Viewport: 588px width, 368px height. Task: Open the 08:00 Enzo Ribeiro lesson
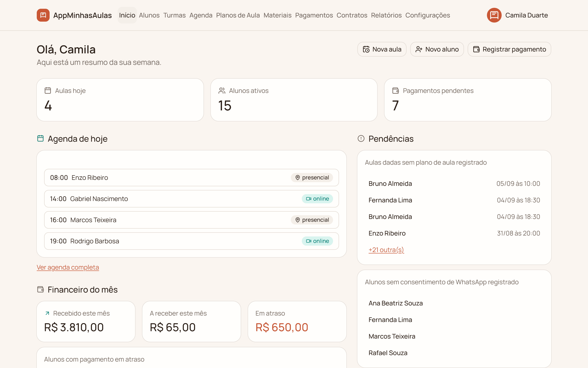click(x=192, y=177)
